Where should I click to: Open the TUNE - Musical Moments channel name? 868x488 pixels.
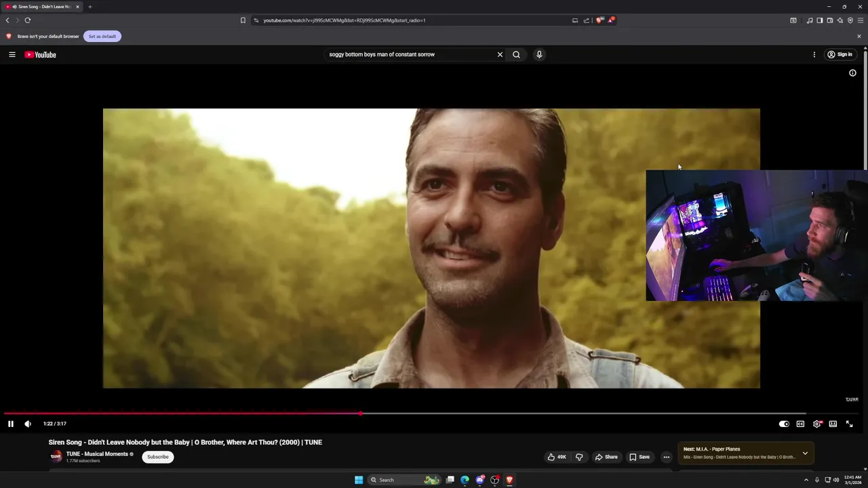(x=97, y=454)
